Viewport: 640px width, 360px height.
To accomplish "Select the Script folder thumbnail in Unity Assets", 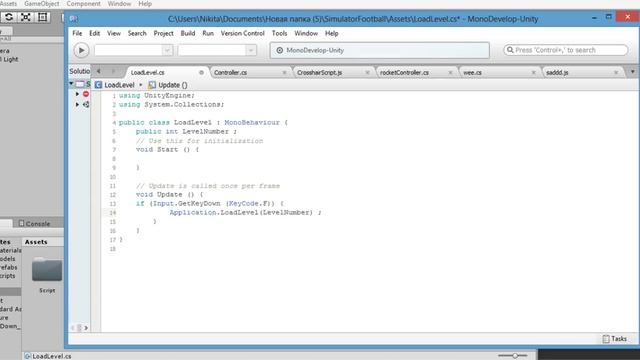I will click(x=47, y=269).
